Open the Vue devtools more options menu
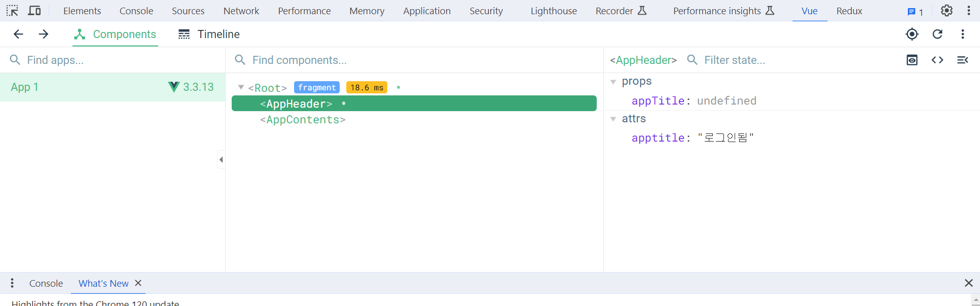This screenshot has width=980, height=306. 963,34
